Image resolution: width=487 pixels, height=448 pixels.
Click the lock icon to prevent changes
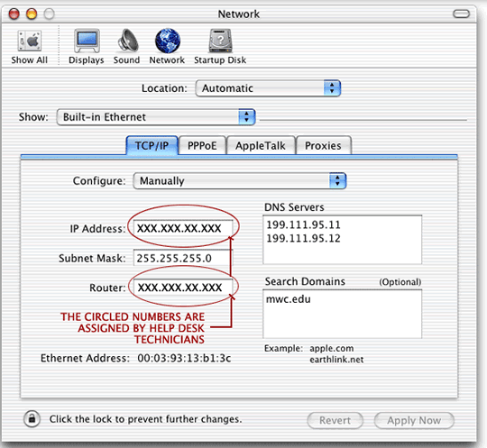[32, 419]
